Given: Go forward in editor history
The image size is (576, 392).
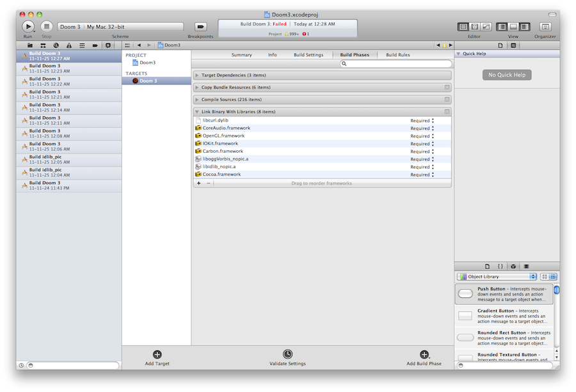Looking at the screenshot, I should [148, 45].
